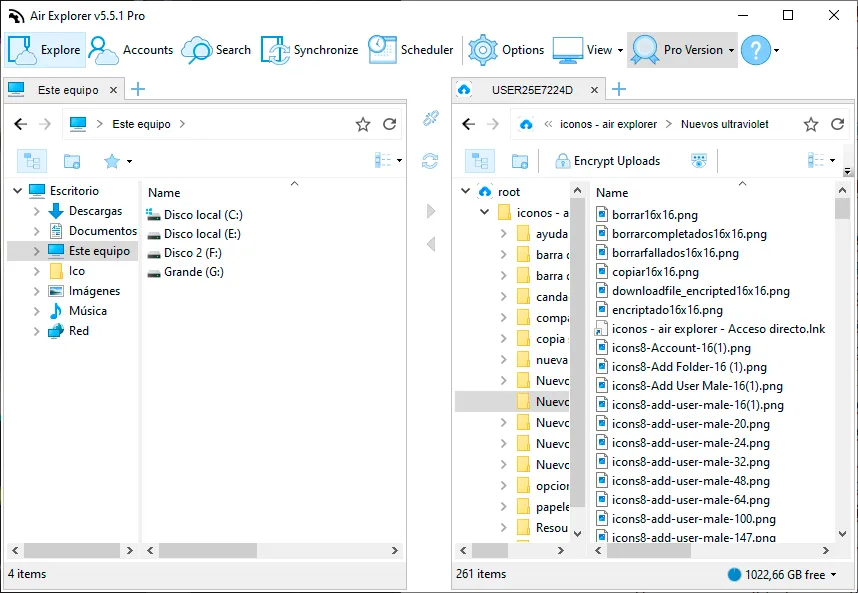Open the 1022,66 GB free dropdown

point(782,574)
